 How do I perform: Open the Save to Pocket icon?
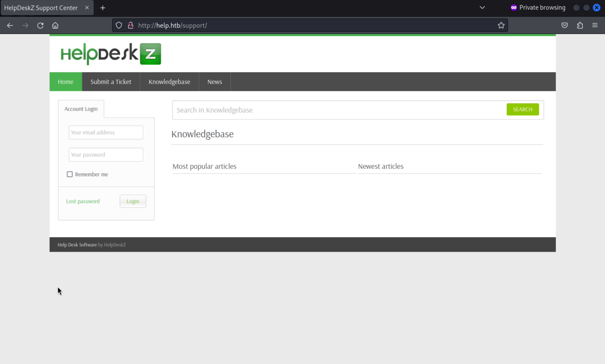pos(564,25)
